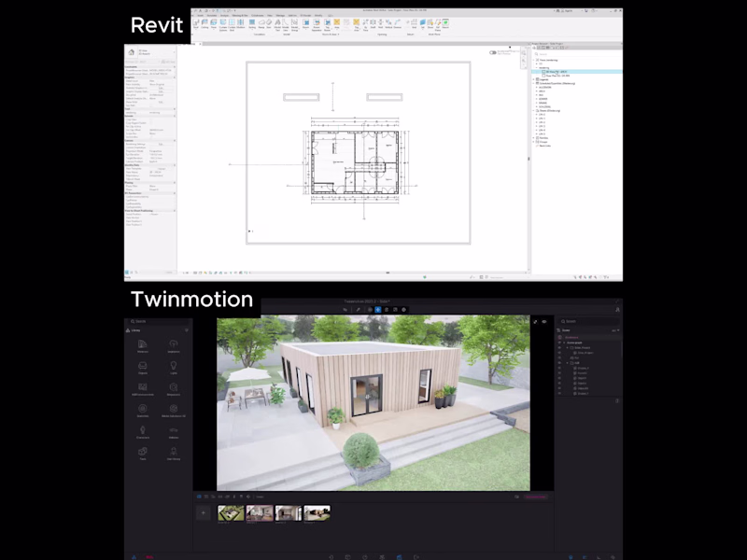Open the Collaborate ribbon tab
This screenshot has width=747, height=560.
click(258, 15)
